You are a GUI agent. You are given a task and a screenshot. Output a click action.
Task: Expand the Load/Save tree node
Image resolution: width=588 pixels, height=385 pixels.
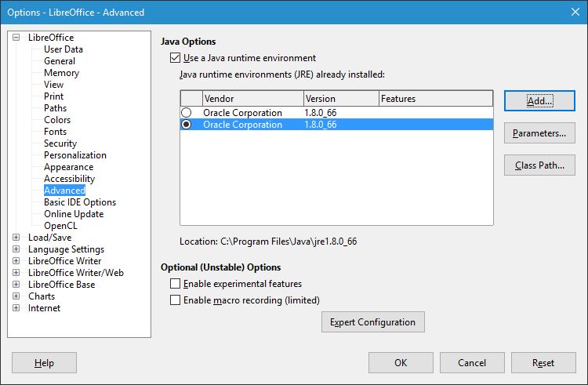(x=16, y=238)
